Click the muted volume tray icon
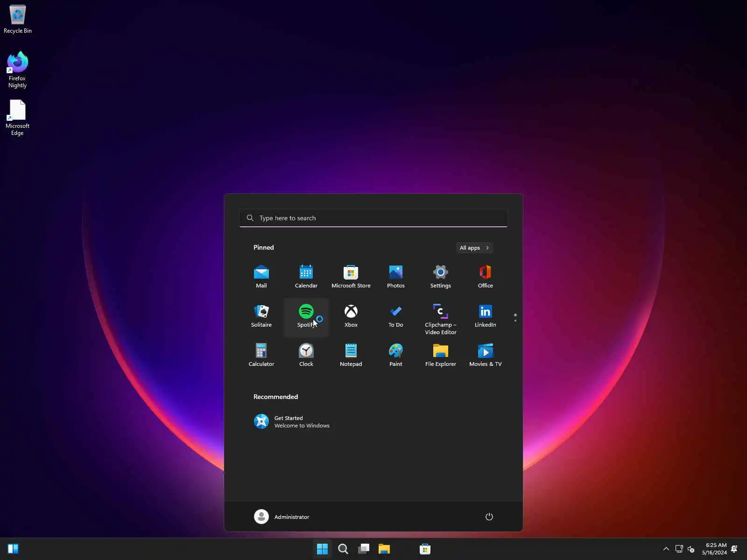This screenshot has width=747, height=560. [x=691, y=549]
